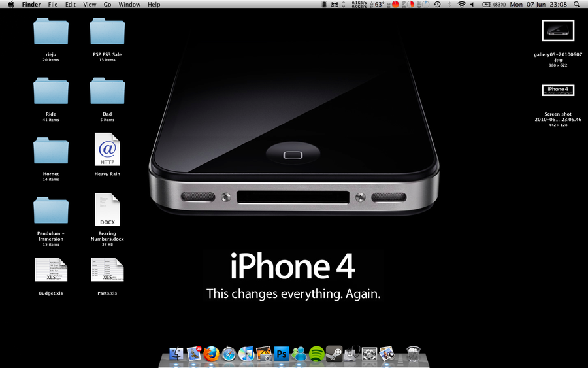The image size is (588, 368).
Task: Open Disk Utility from the dock
Action: 351,354
